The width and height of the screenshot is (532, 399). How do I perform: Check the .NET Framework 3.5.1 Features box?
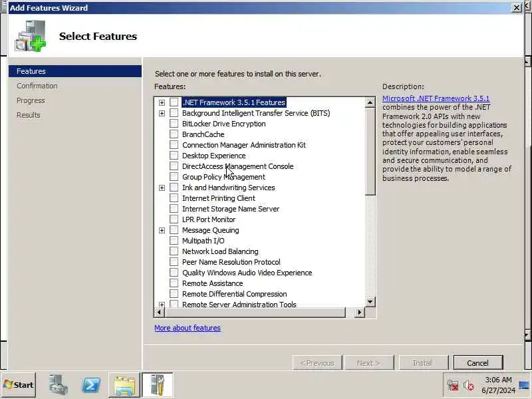[x=174, y=102]
